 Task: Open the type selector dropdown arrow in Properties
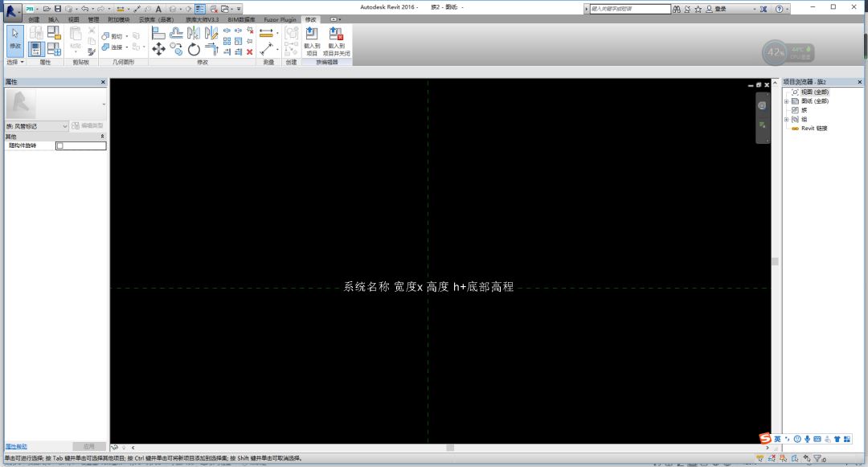pyautogui.click(x=104, y=104)
